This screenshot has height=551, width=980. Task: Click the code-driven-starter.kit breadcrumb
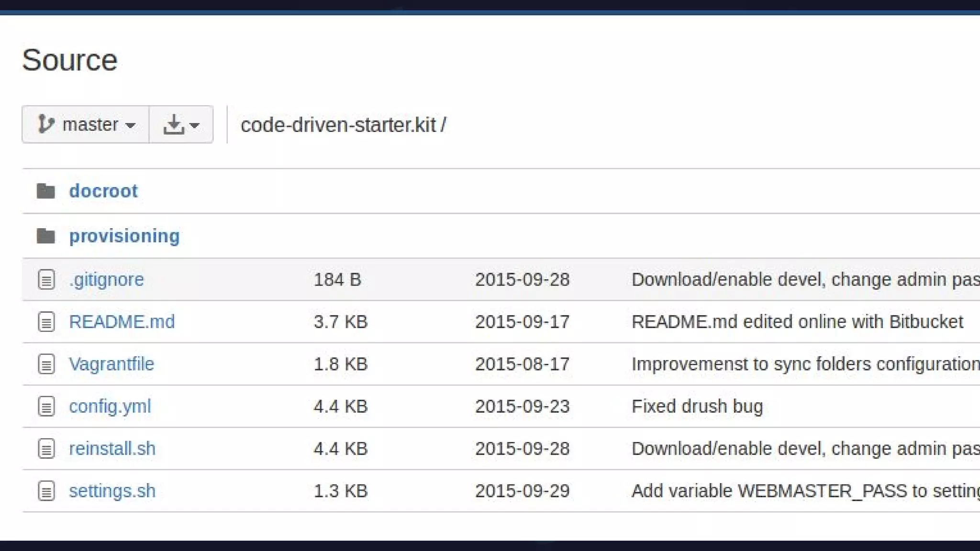338,125
